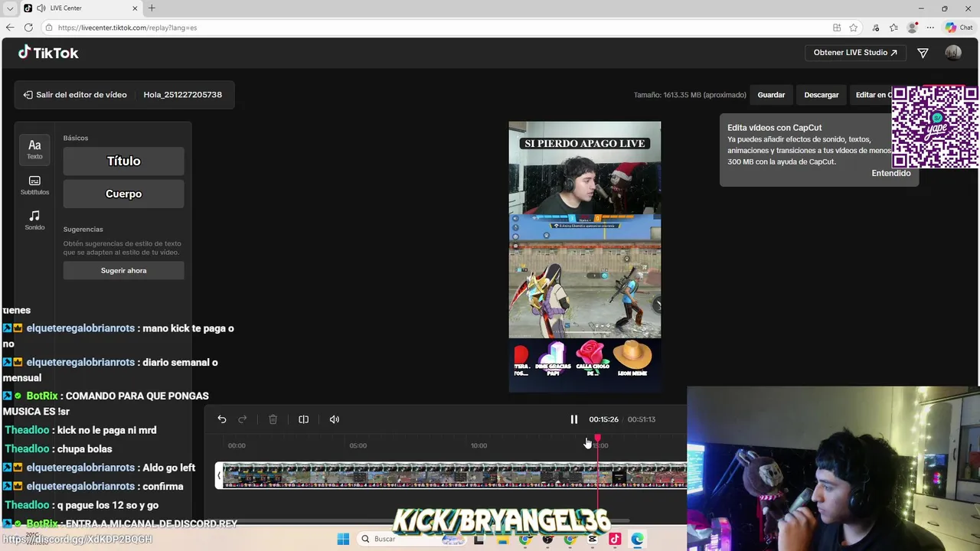
Task: Close the LIVE Center tab
Action: (x=136, y=8)
